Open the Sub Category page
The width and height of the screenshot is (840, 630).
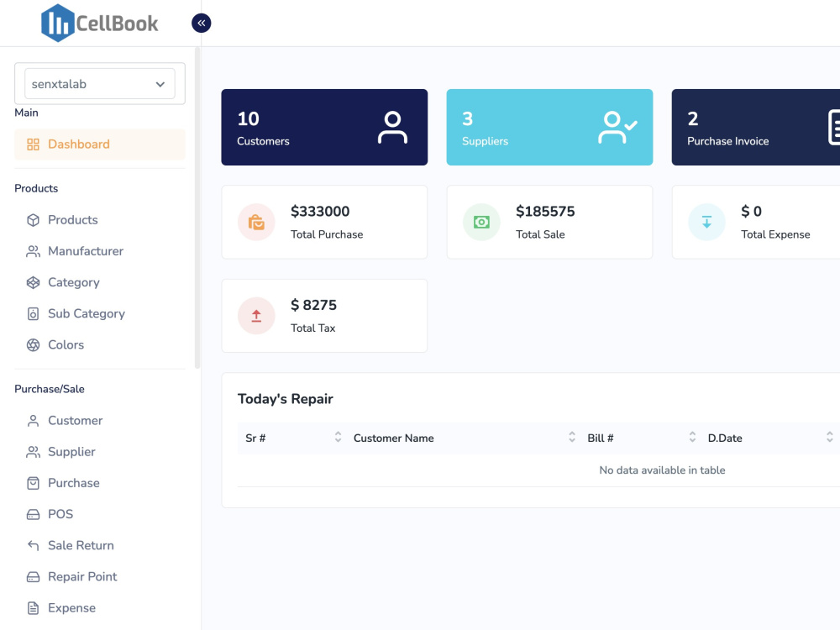(x=87, y=313)
